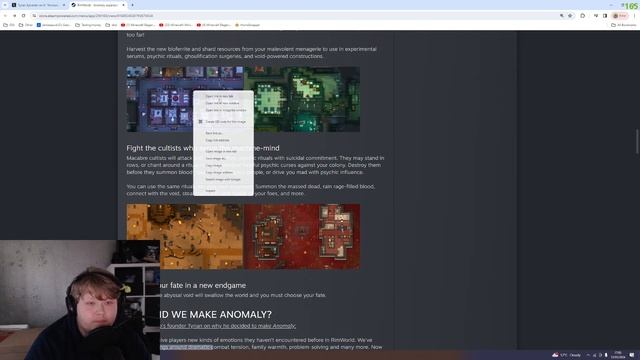This screenshot has height=360, width=640.
Task: Click the browser back arrow
Action: (x=5, y=16)
